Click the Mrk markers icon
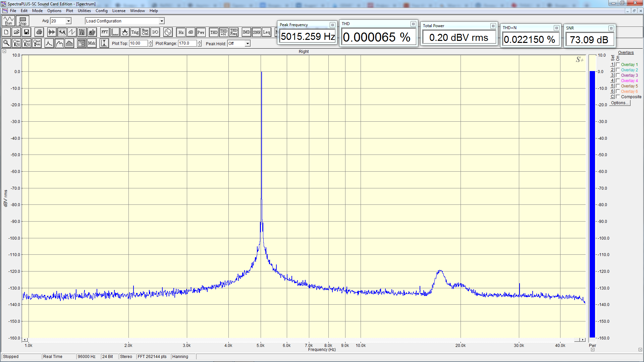The height and width of the screenshot is (362, 644). coord(92,43)
